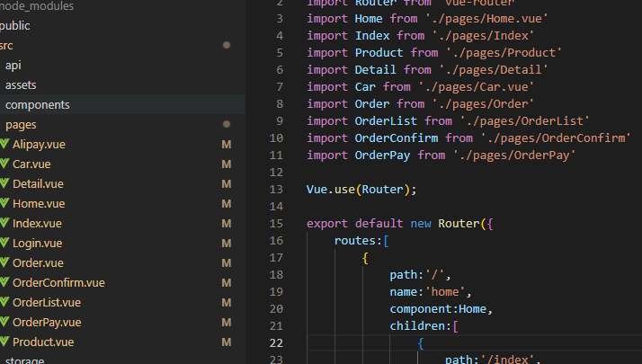The image size is (642, 364).
Task: Click the Vue icon beside Product.vue
Action: click(x=4, y=342)
